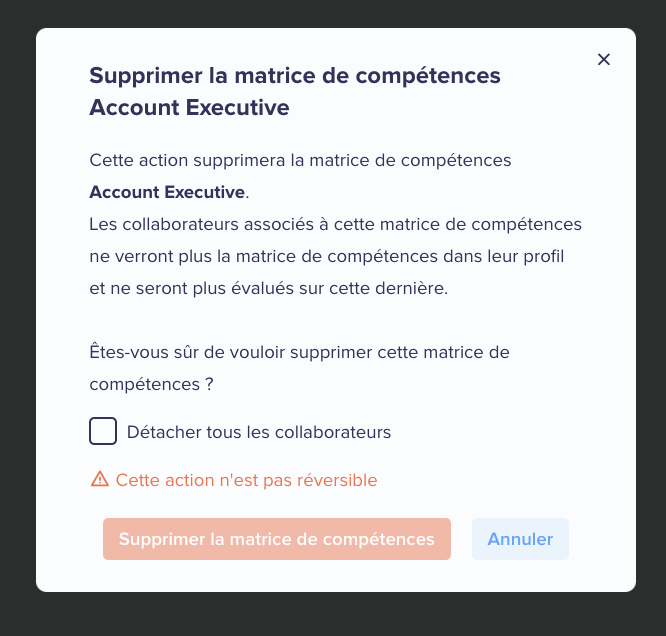Screen dimensions: 666x636
Task: Click the question 'Êtes-vous sûr de vouloir supprimer'
Action: tap(299, 352)
